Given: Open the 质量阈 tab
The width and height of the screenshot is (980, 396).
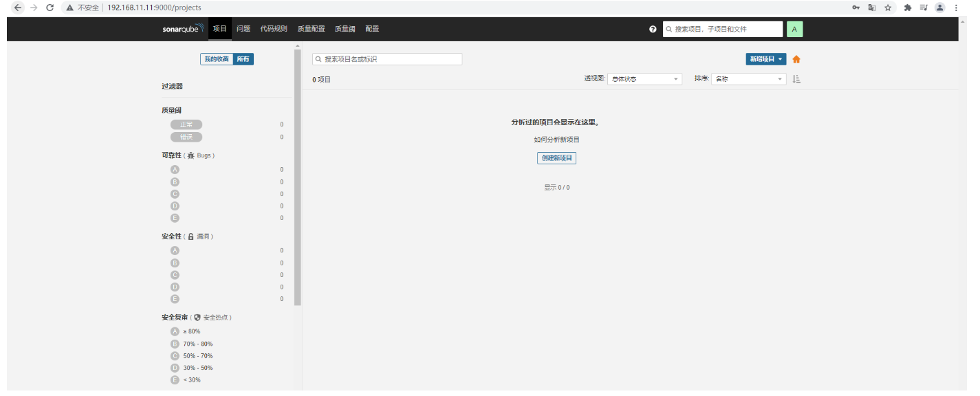Looking at the screenshot, I should click(345, 29).
